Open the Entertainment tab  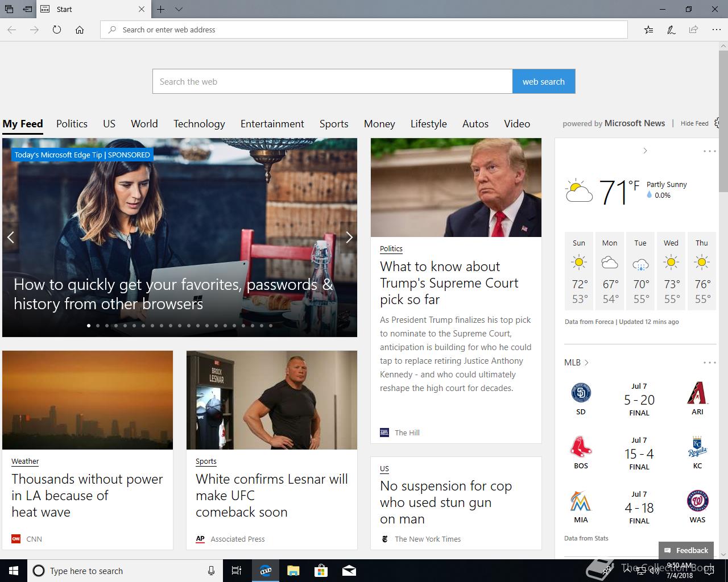(272, 123)
